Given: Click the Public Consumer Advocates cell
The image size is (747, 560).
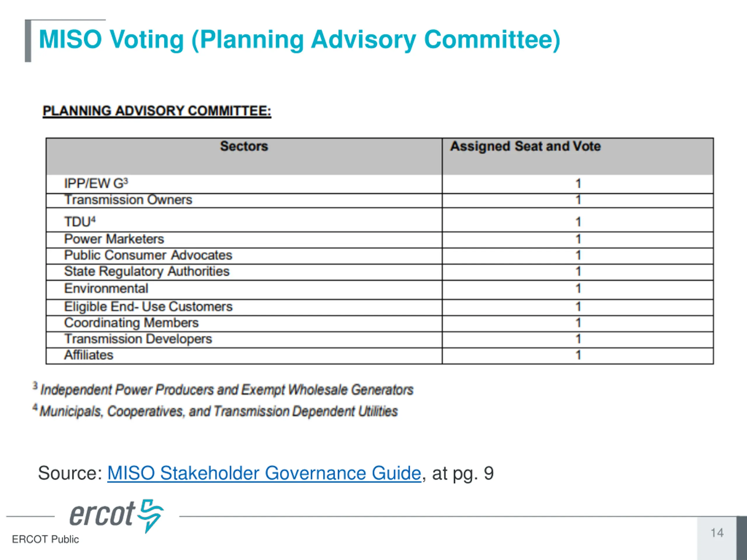Looking at the screenshot, I should pyautogui.click(x=244, y=256).
